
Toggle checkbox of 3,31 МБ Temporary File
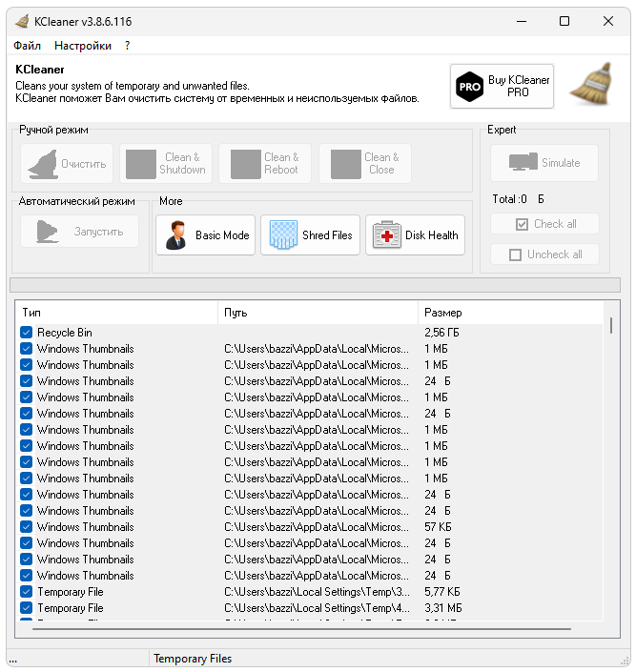(26, 608)
